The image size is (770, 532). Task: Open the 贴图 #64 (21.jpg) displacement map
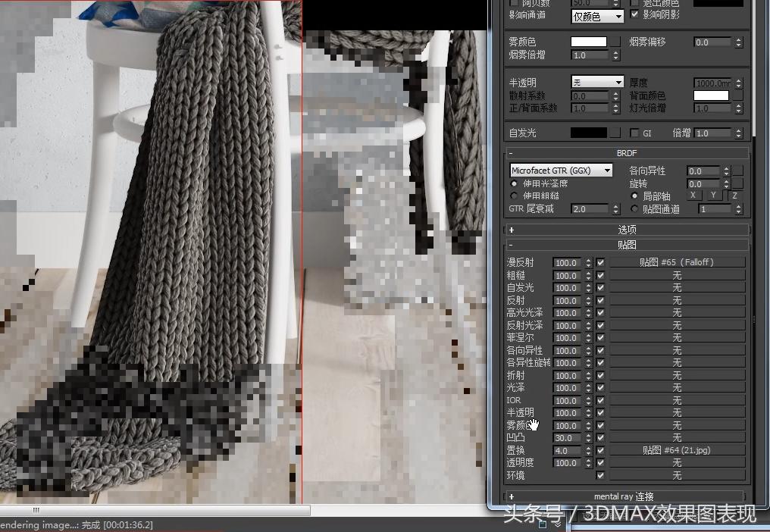coord(678,450)
